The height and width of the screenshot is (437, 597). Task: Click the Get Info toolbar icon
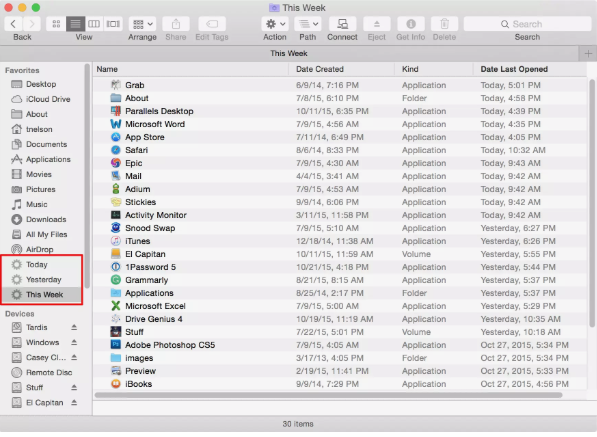pyautogui.click(x=410, y=24)
